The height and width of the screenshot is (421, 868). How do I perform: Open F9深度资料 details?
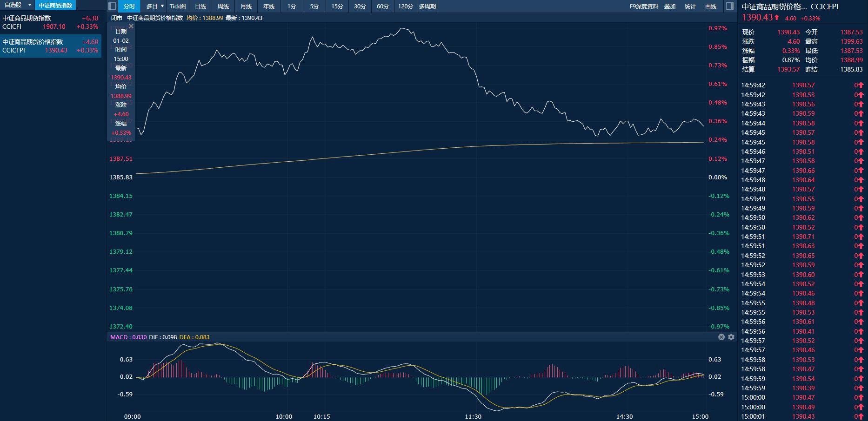coord(644,6)
